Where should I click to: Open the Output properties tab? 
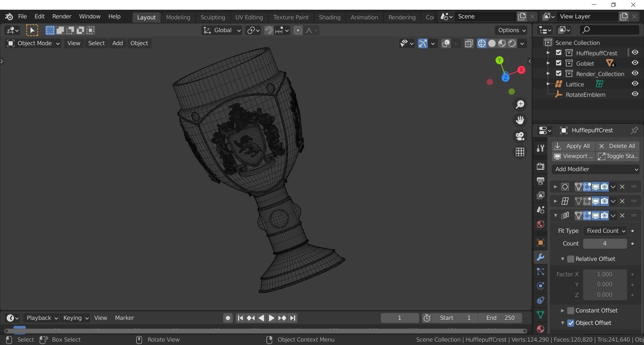tap(540, 181)
